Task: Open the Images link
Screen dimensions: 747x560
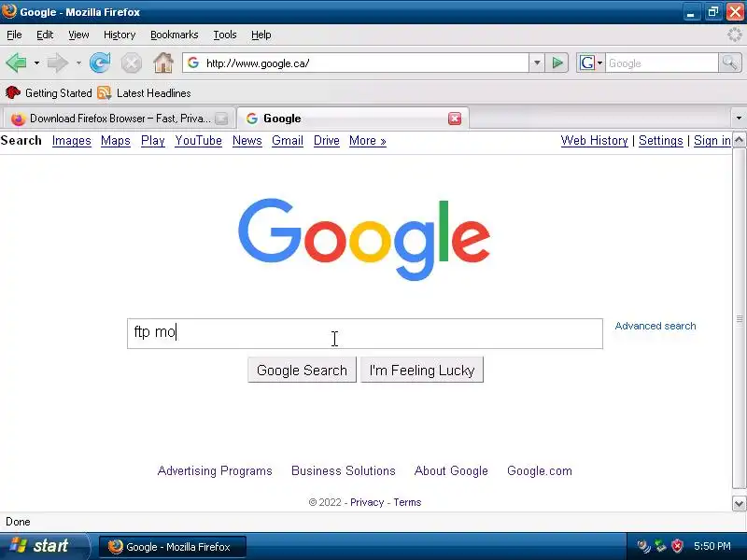Action: tap(72, 141)
